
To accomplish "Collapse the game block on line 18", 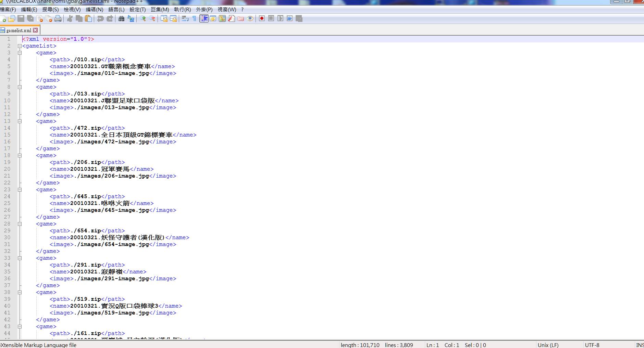I will (x=20, y=155).
